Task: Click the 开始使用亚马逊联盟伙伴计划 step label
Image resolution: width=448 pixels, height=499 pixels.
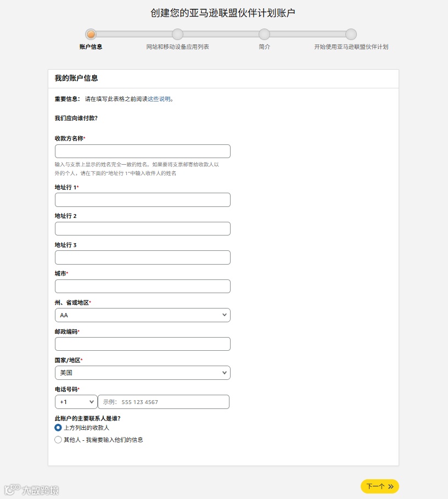Action: (351, 47)
